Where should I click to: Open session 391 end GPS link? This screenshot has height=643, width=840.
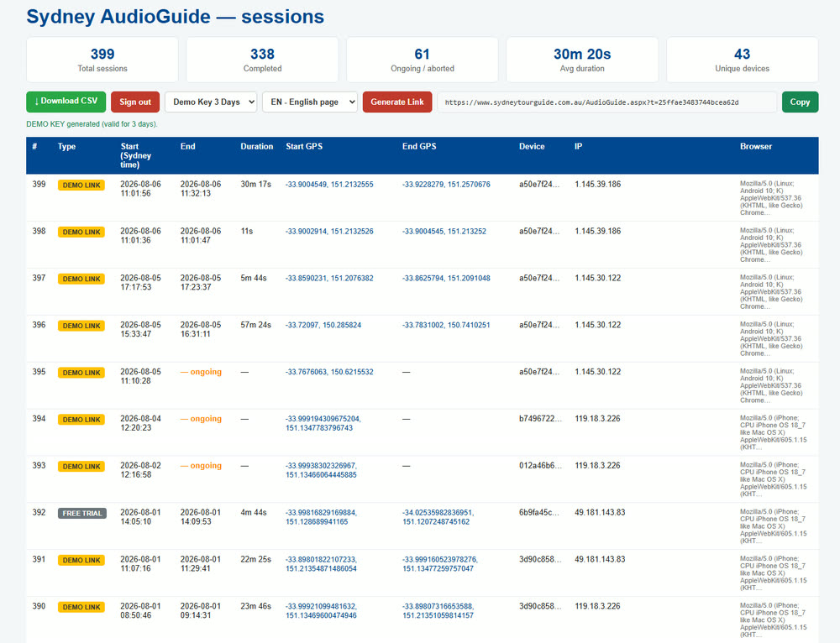point(440,564)
